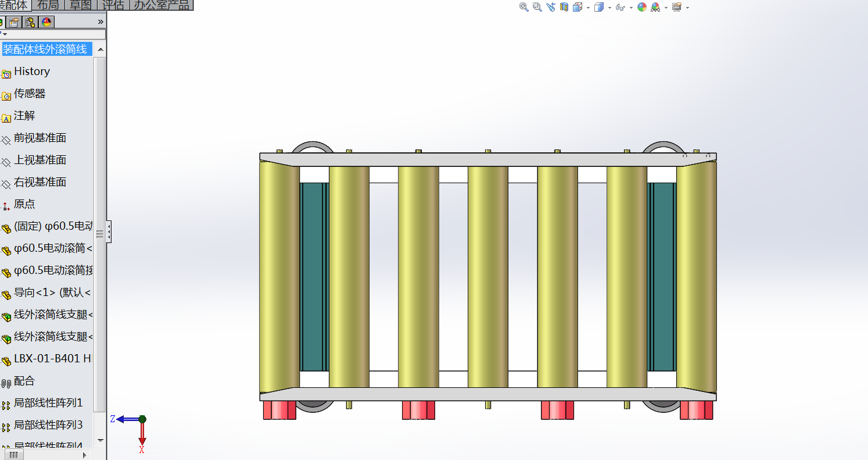Select the 原点 origin item
Screen dimensions: 868x460
coord(24,204)
